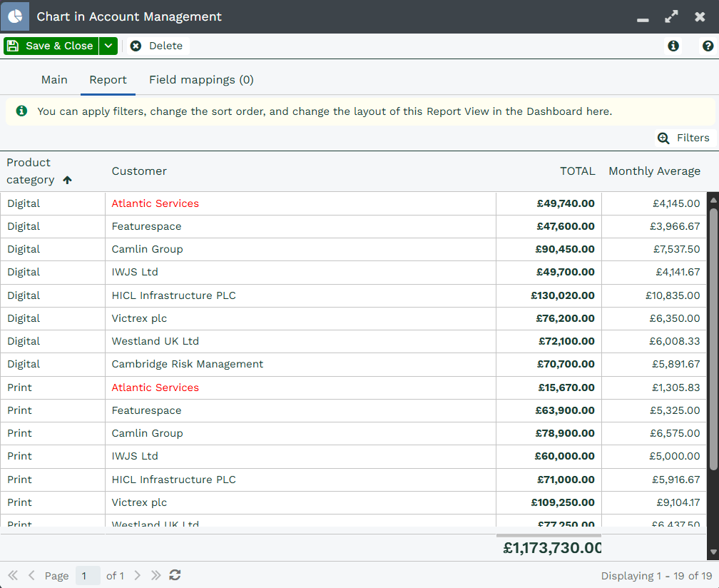
Task: Click the refresh icon in pagination bar
Action: [175, 575]
